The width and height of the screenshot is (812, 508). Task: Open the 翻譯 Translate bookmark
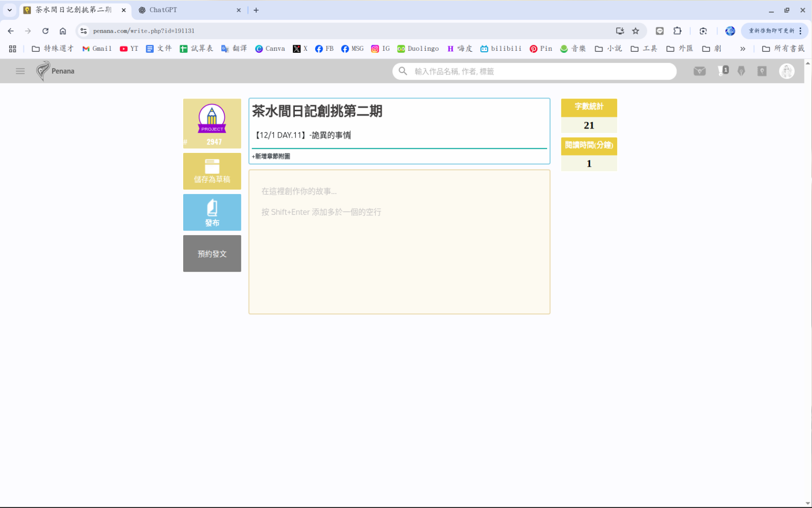pyautogui.click(x=234, y=49)
